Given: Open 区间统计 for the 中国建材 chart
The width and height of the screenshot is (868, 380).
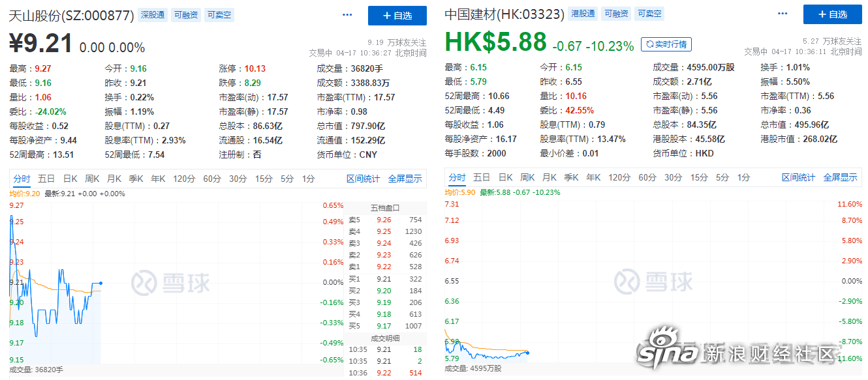Looking at the screenshot, I should (x=799, y=177).
